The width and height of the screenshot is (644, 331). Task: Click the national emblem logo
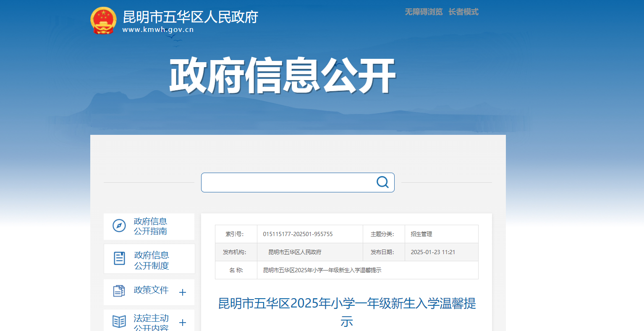coord(103,20)
